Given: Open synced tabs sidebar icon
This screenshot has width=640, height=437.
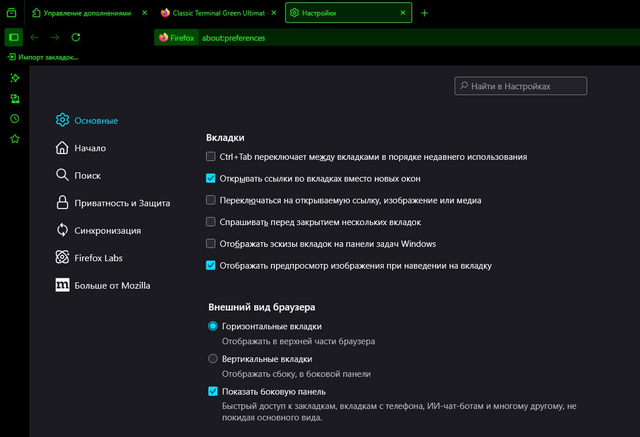Looking at the screenshot, I should (15, 98).
